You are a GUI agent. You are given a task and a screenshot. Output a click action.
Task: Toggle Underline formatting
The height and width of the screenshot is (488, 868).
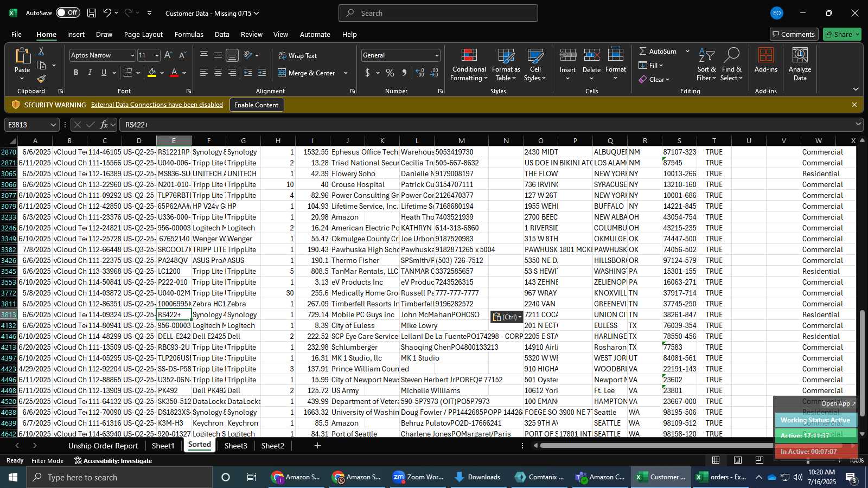(104, 73)
